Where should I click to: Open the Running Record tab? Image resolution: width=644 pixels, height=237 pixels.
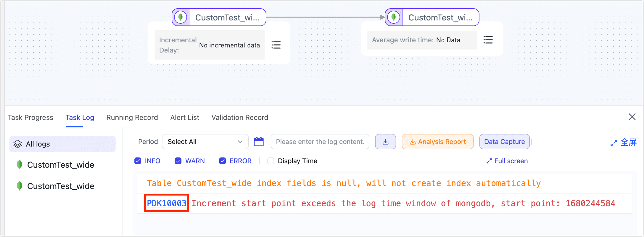click(132, 118)
